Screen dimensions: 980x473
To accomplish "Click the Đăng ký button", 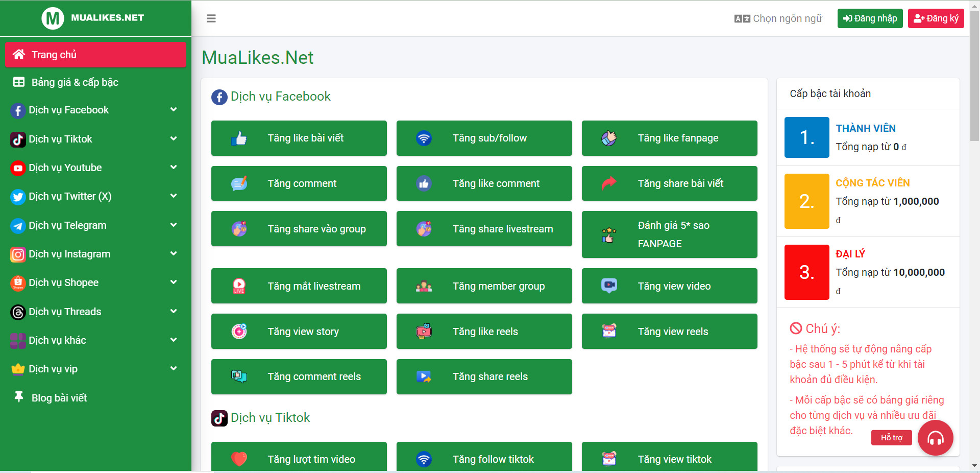I will pyautogui.click(x=936, y=18).
